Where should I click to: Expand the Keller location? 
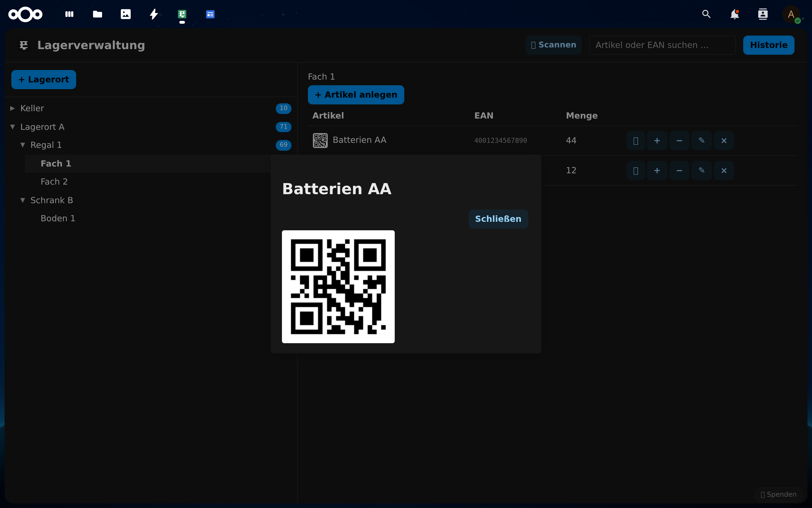pos(12,108)
